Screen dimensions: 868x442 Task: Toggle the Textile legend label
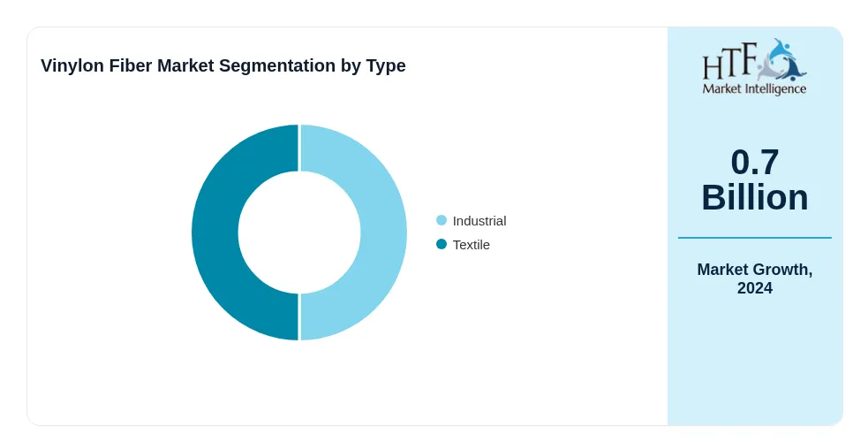472,245
